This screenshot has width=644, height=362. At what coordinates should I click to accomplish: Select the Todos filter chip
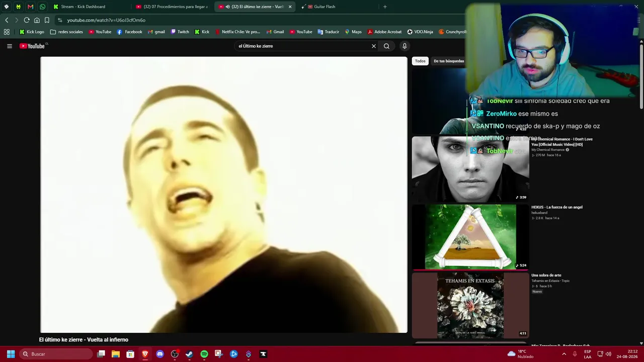420,61
